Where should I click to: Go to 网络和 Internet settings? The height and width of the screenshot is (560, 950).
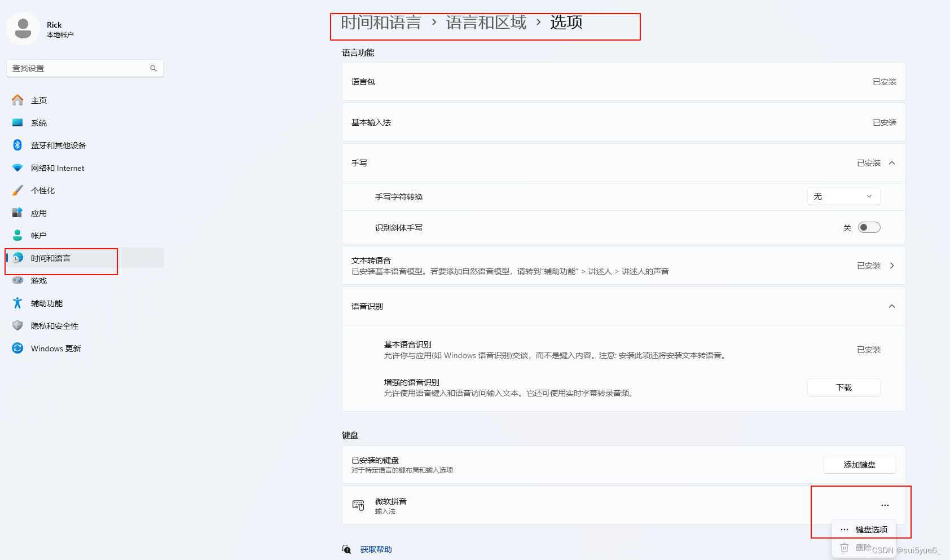coord(85,167)
